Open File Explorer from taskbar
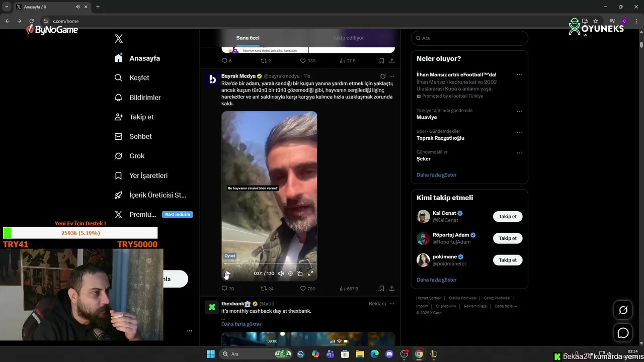Viewport: 644px width, 362px height. click(360, 354)
